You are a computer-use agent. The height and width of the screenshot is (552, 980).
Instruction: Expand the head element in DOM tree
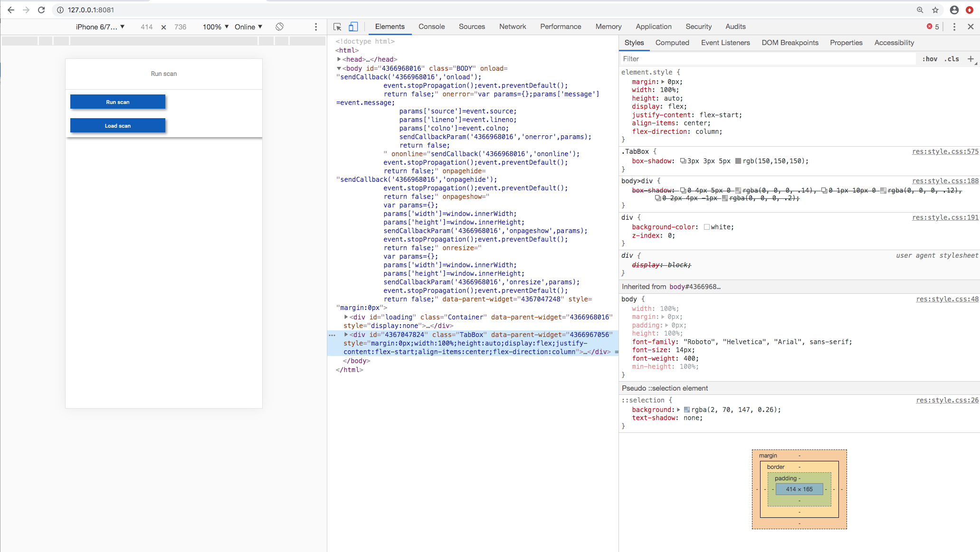[x=338, y=59]
